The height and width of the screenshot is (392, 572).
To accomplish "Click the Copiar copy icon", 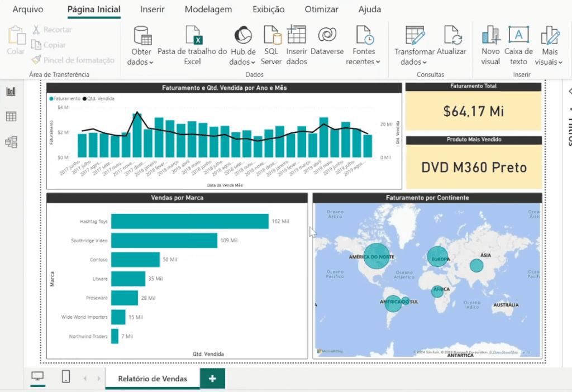I will coord(36,45).
